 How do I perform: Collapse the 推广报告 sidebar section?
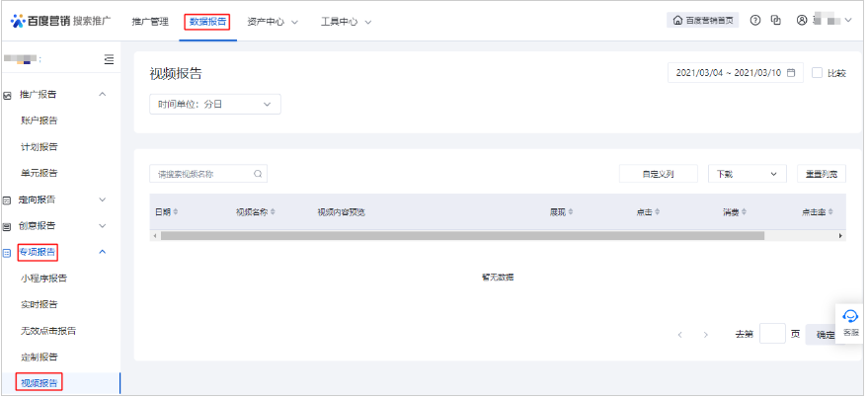102,94
